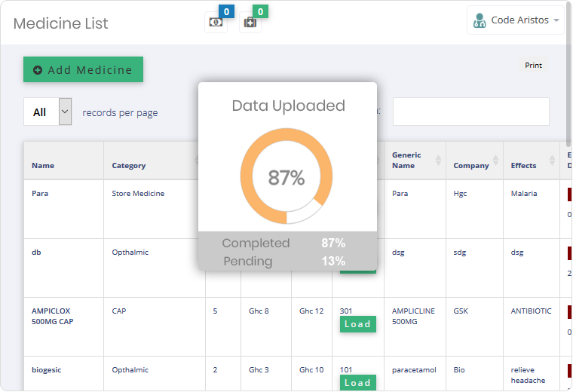Viewport: 573px width, 392px height.
Task: Click AMPLICLINE 500MG generic name cell
Action: coord(415,327)
